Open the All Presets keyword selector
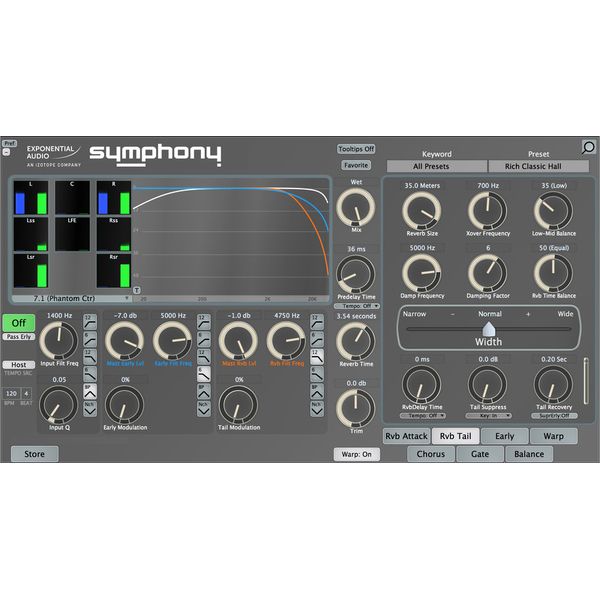Image resolution: width=600 pixels, height=600 pixels. [437, 166]
